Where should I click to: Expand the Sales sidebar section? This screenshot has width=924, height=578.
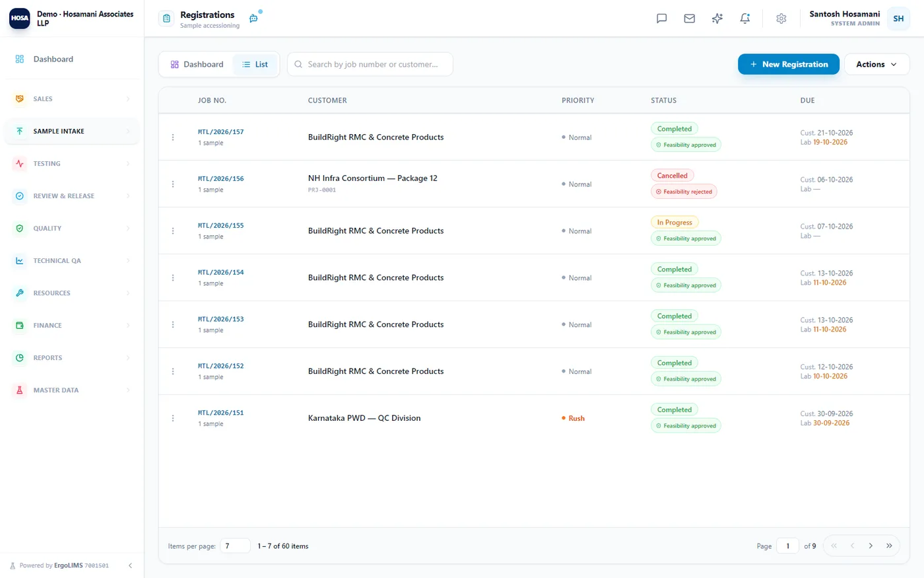pyautogui.click(x=72, y=99)
